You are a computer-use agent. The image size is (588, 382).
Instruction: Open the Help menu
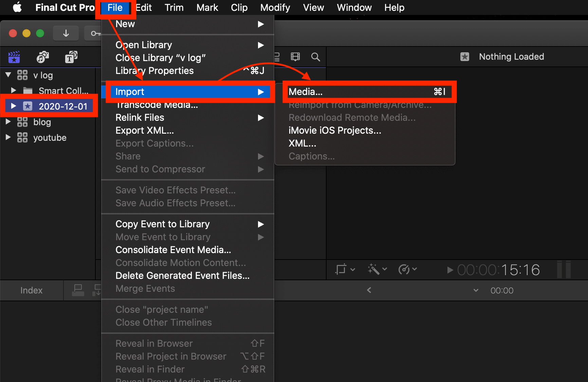pyautogui.click(x=394, y=7)
